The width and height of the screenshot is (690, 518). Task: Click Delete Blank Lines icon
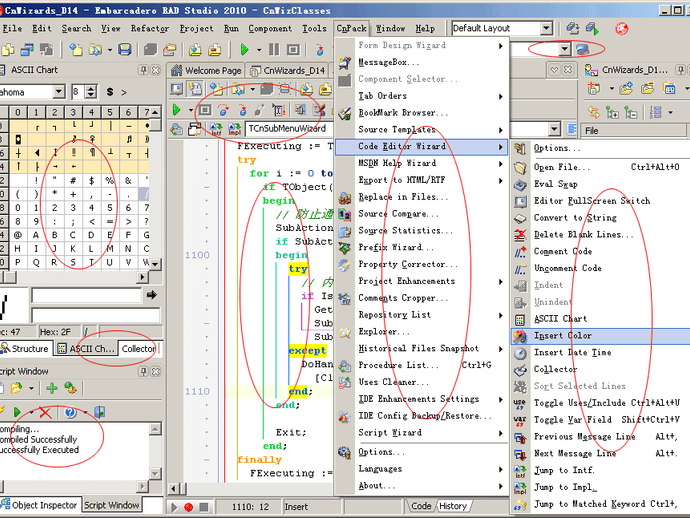click(520, 235)
